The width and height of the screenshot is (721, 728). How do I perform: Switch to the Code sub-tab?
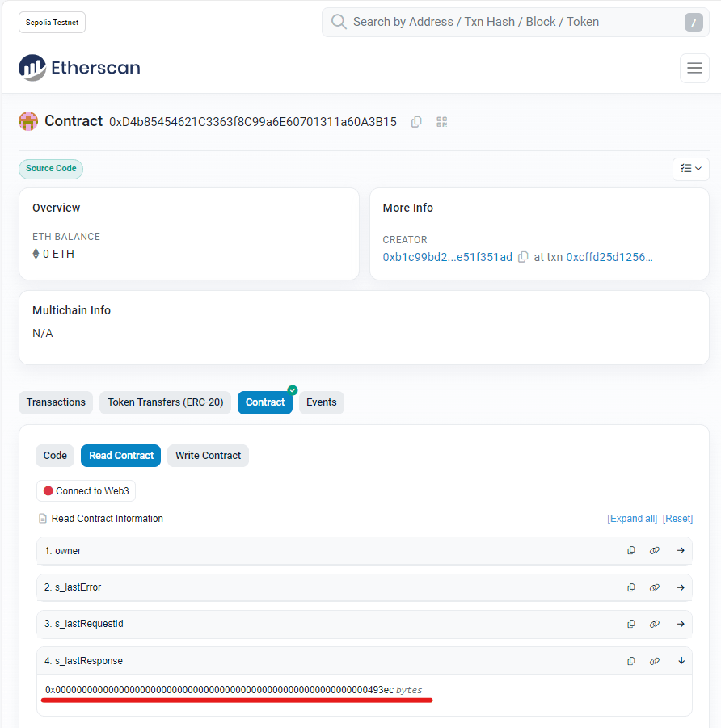[x=55, y=456]
